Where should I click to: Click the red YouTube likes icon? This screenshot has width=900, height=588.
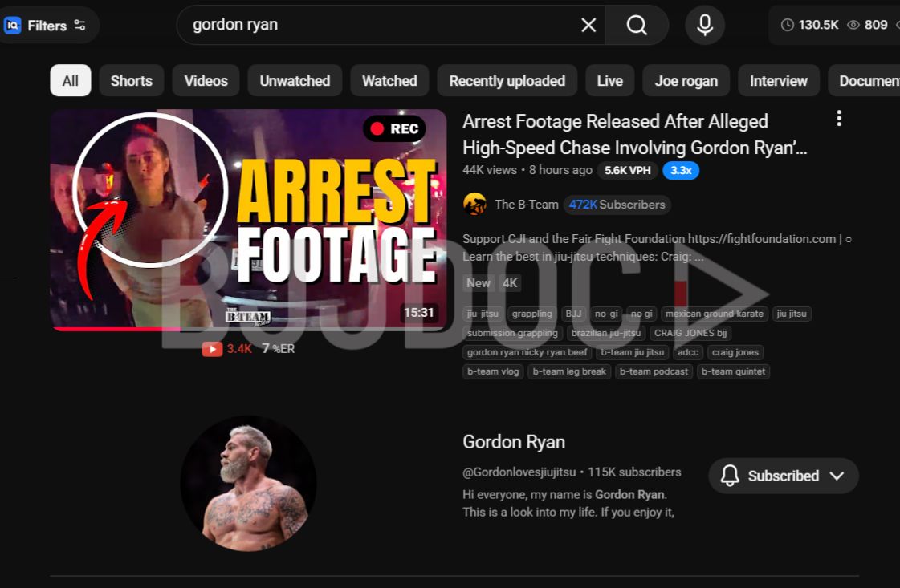click(x=212, y=349)
